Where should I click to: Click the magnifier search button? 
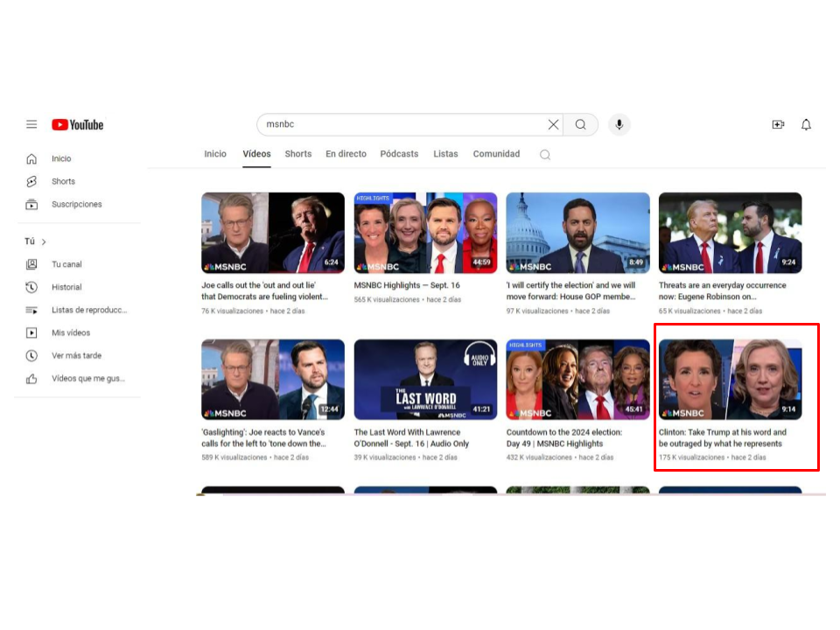[581, 125]
